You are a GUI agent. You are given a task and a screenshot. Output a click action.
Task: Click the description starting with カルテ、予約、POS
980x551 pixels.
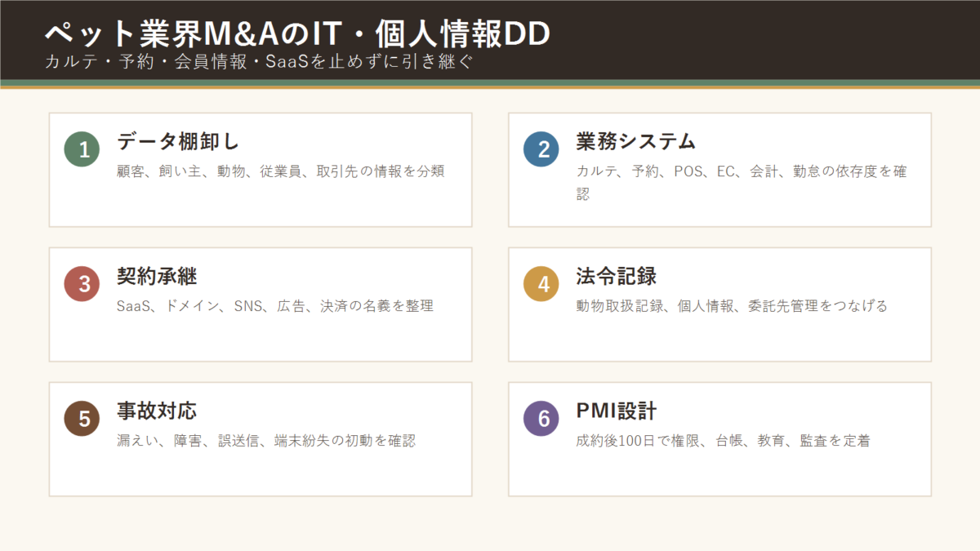point(742,183)
